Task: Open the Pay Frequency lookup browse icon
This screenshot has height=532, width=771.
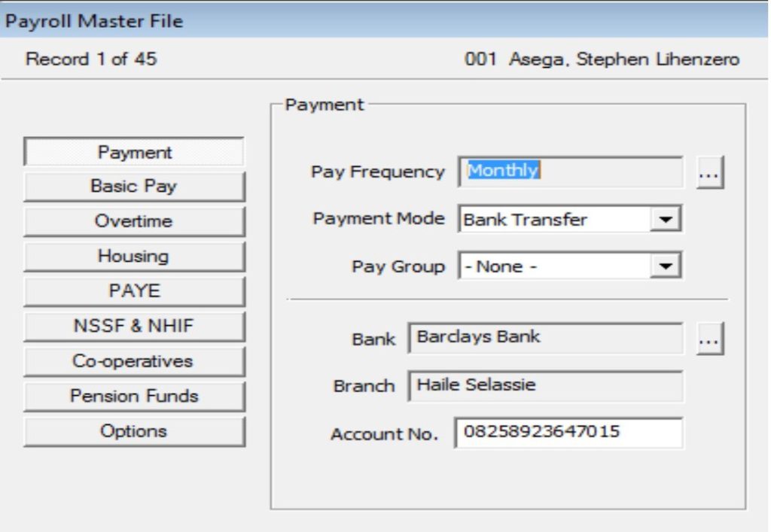Action: click(709, 172)
